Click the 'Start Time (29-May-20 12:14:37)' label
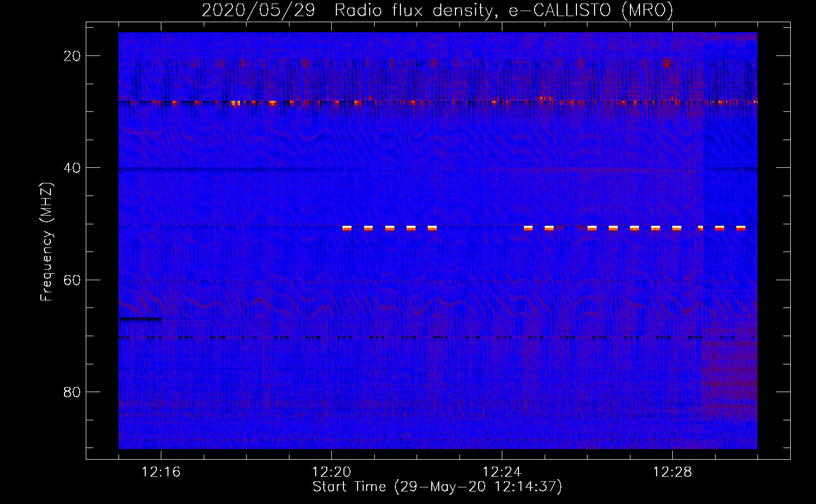The width and height of the screenshot is (816, 504). point(437,487)
